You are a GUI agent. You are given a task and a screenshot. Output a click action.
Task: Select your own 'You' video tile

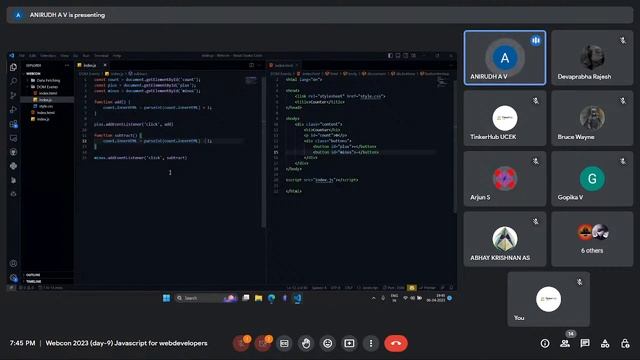pyautogui.click(x=549, y=299)
